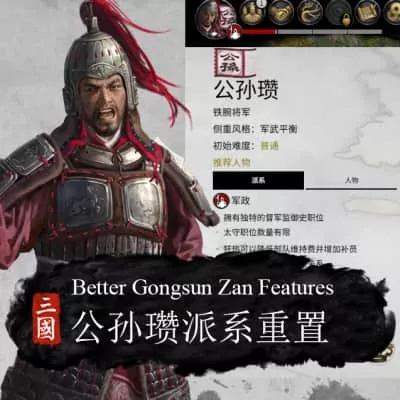The width and height of the screenshot is (400, 400).
Task: Open the court figure icon
Action: [x=253, y=13]
